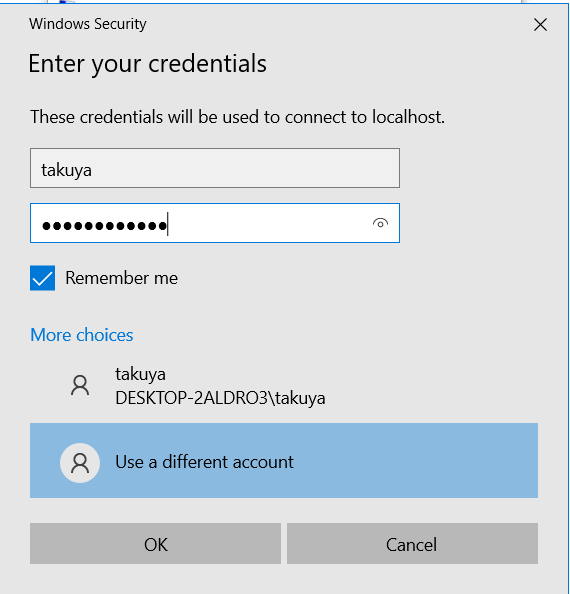The width and height of the screenshot is (570, 594).
Task: Click the Windows Security title text
Action: coord(88,24)
